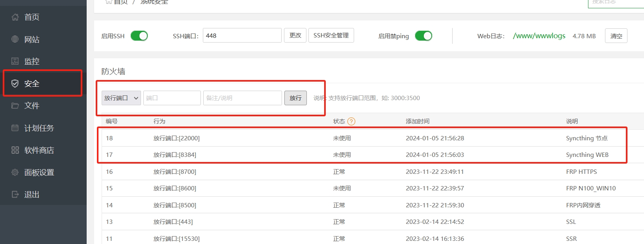Click the home icon in sidebar

[x=15, y=17]
